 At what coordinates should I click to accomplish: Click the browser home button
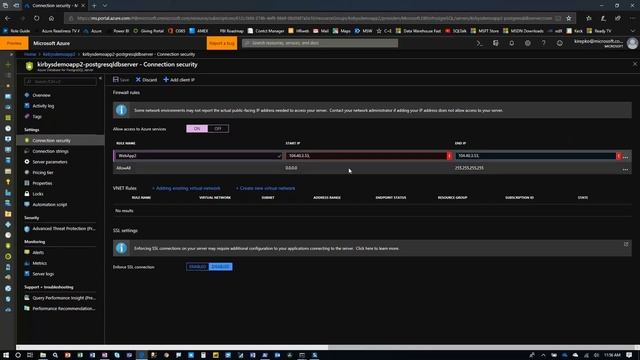tap(51, 18)
